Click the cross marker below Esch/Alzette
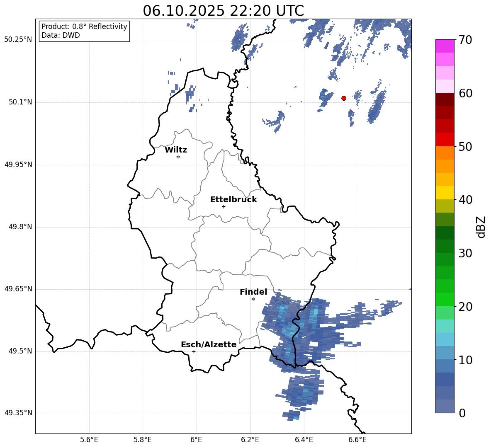Viewport: 491px width, 448px height. tap(194, 351)
